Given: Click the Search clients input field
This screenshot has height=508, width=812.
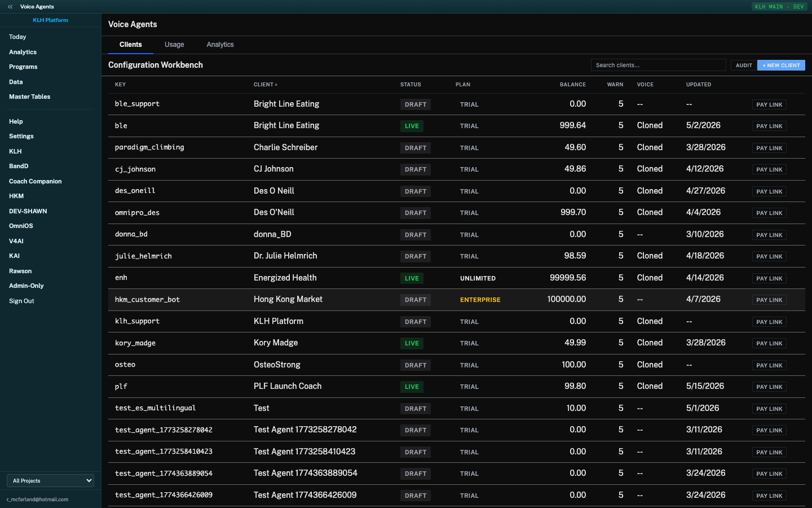Looking at the screenshot, I should [658, 65].
